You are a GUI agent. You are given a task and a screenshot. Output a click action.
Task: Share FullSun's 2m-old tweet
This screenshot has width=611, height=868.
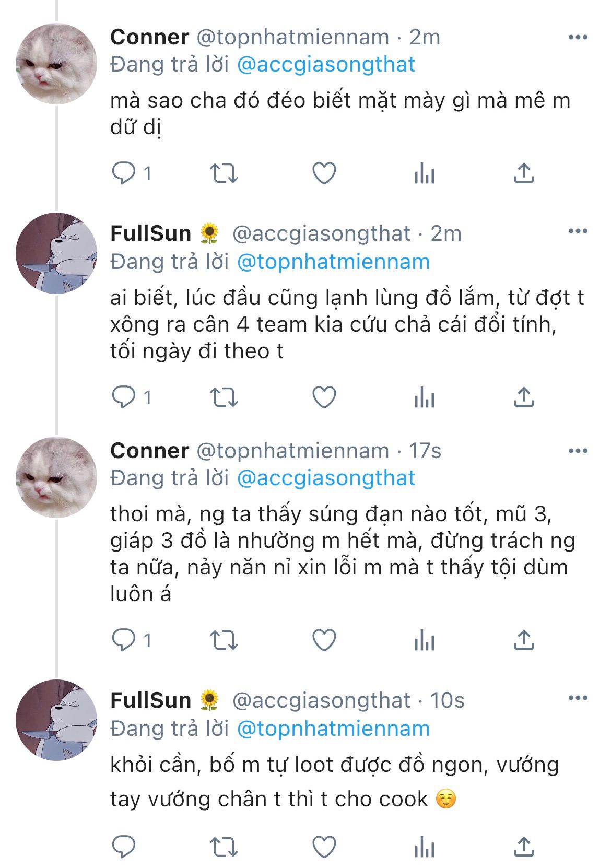(x=524, y=398)
